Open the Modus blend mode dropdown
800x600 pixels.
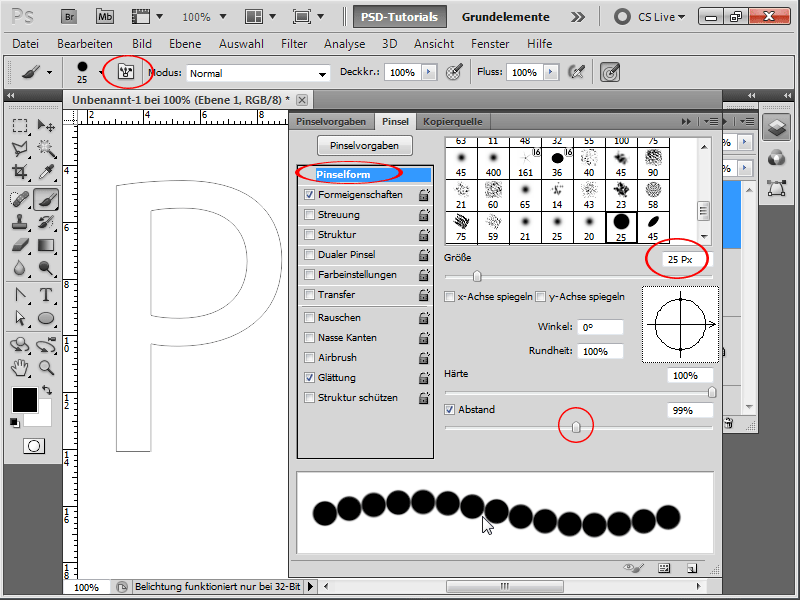[322, 74]
